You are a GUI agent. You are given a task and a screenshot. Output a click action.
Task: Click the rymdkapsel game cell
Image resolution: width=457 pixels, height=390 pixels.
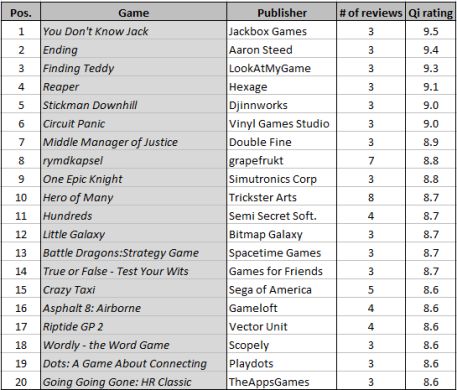(x=133, y=161)
